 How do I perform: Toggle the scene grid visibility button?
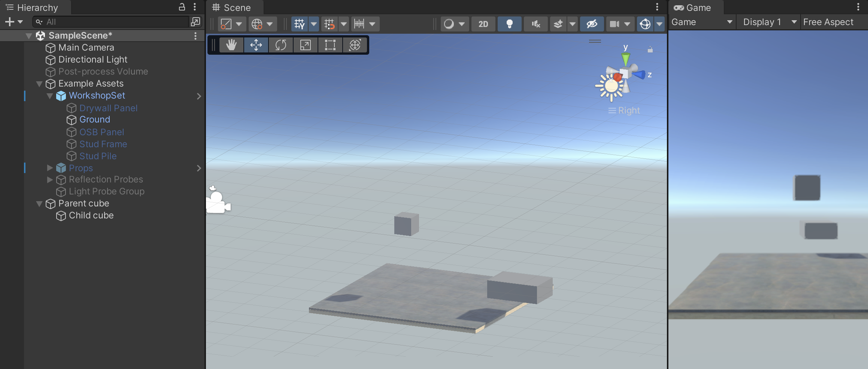[300, 24]
